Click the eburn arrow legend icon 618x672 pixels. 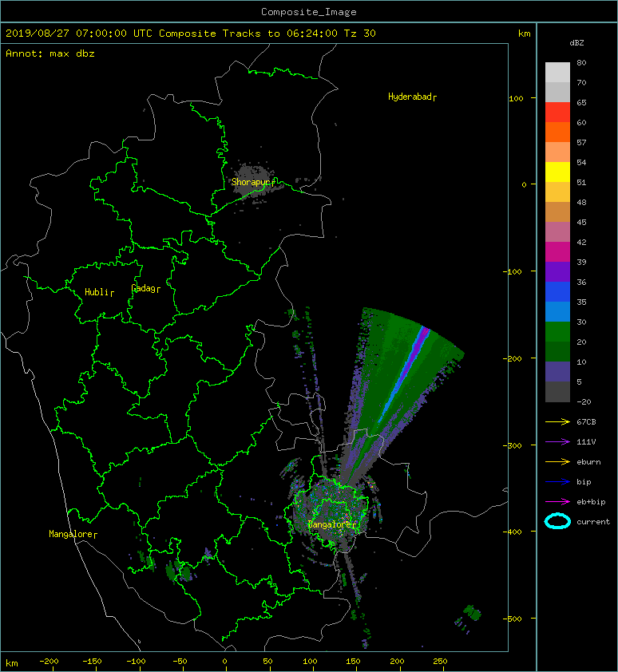click(557, 461)
